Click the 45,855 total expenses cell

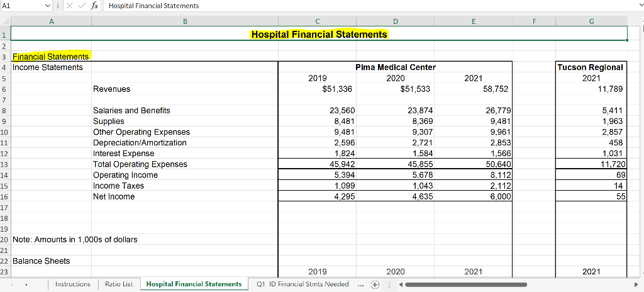pos(395,164)
